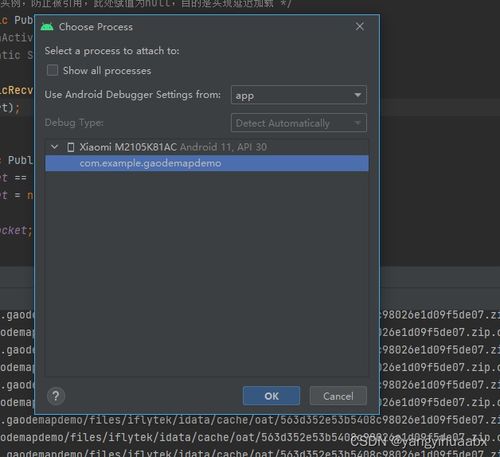This screenshot has height=457, width=500.
Task: Collapse the Xiaomi M2105K81AC device node
Action: 54,147
